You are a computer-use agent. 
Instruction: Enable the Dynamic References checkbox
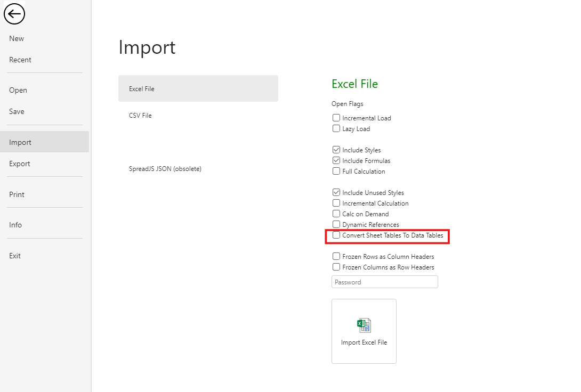pos(336,224)
